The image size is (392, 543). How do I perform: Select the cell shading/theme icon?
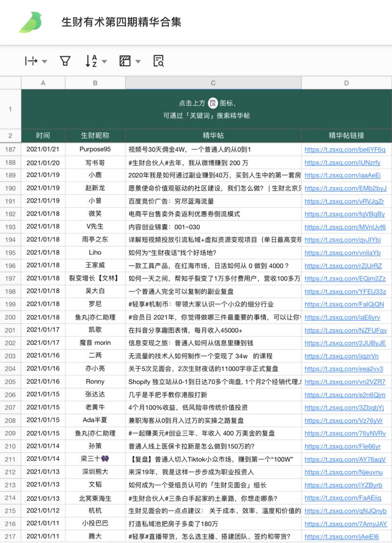pos(125,61)
